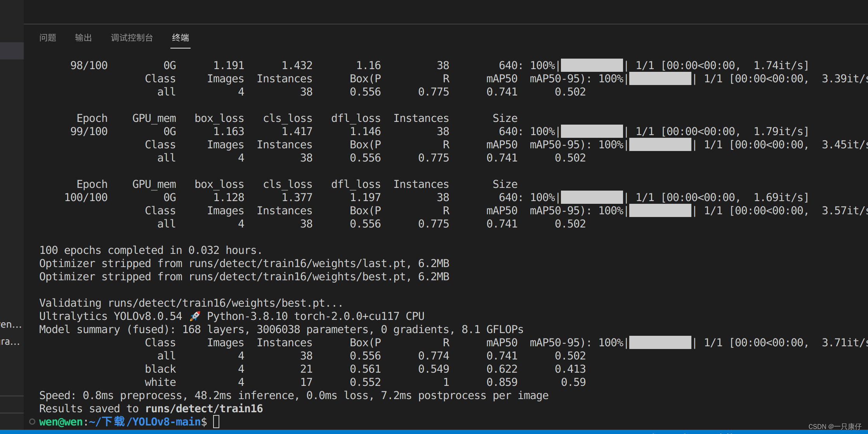Viewport: 868px width, 434px height.
Task: Open the 问题 (Problems) panel tab
Action: pyautogui.click(x=47, y=38)
